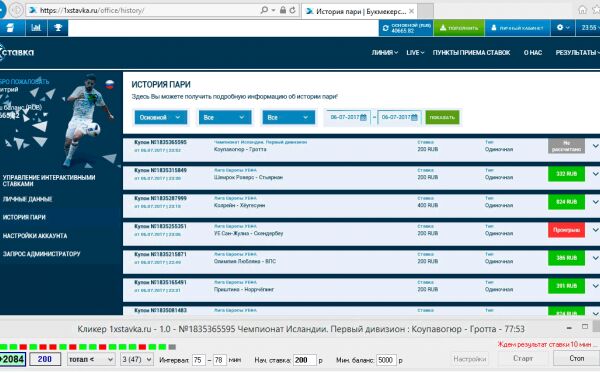This screenshot has width=600, height=373.
Task: Open the trophy icon in the top bar
Action: point(58,28)
